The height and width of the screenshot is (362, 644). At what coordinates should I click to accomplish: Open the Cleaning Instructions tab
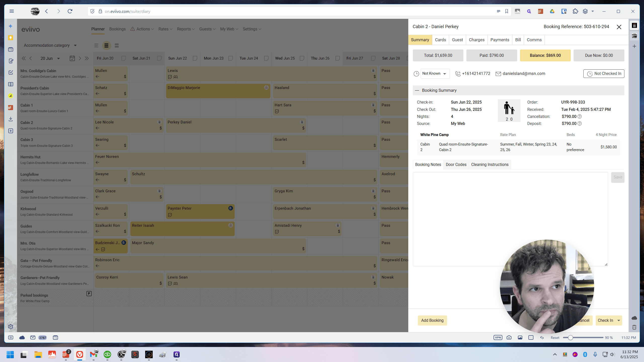(490, 164)
